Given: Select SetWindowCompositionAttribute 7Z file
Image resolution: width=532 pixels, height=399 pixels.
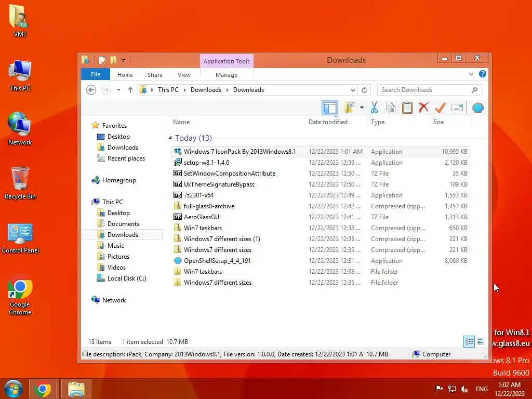Looking at the screenshot, I should [x=321, y=174].
